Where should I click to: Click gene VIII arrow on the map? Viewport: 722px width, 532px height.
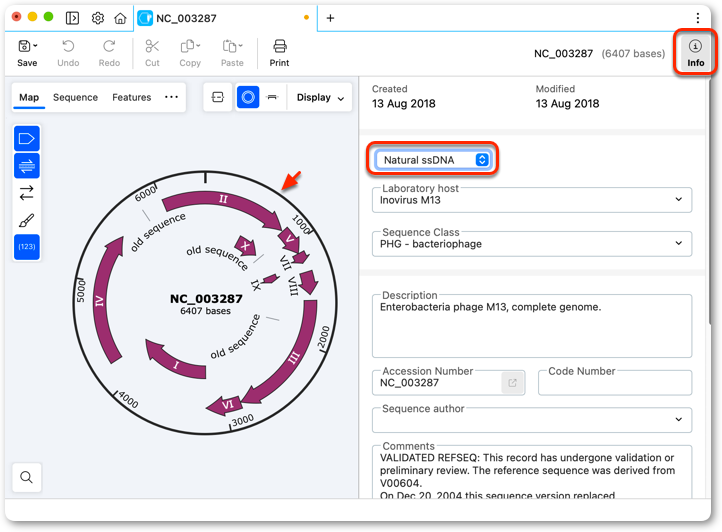point(309,282)
